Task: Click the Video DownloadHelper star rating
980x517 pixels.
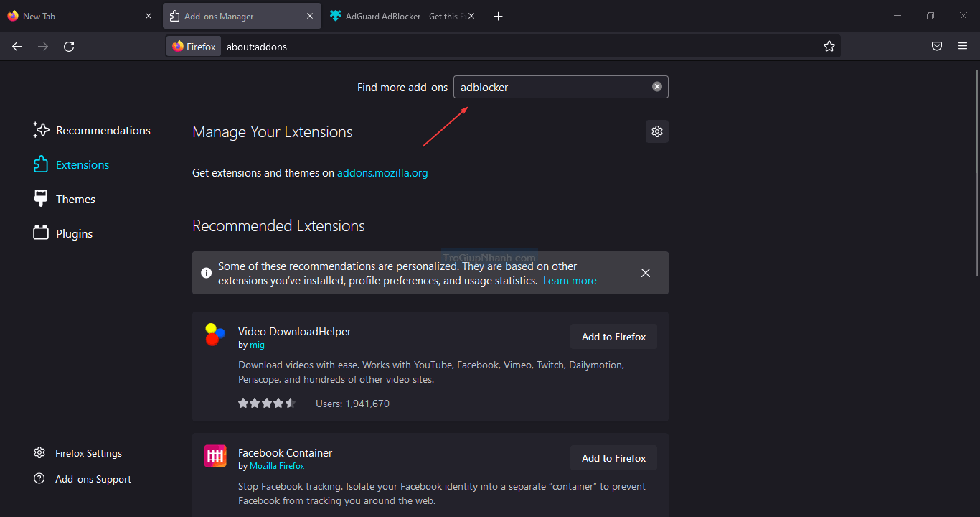Action: tap(267, 404)
